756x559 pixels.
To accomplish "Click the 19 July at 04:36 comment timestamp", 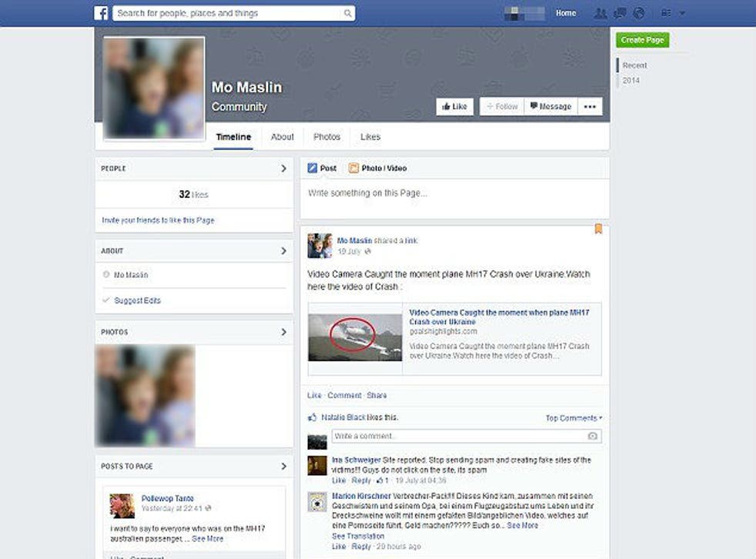I will click(420, 480).
